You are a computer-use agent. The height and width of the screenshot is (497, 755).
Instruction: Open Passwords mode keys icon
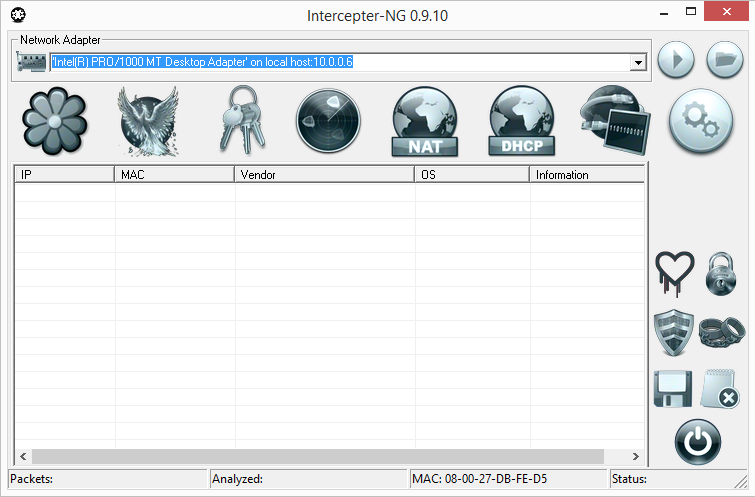(243, 120)
